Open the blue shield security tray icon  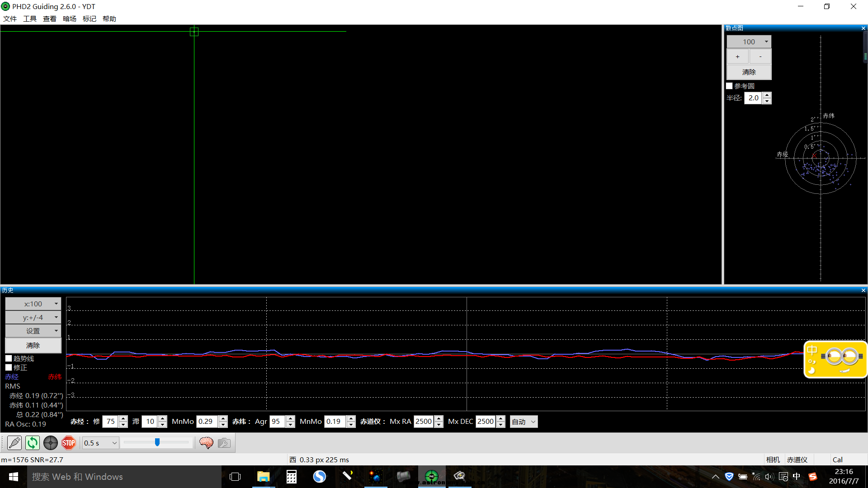click(729, 477)
